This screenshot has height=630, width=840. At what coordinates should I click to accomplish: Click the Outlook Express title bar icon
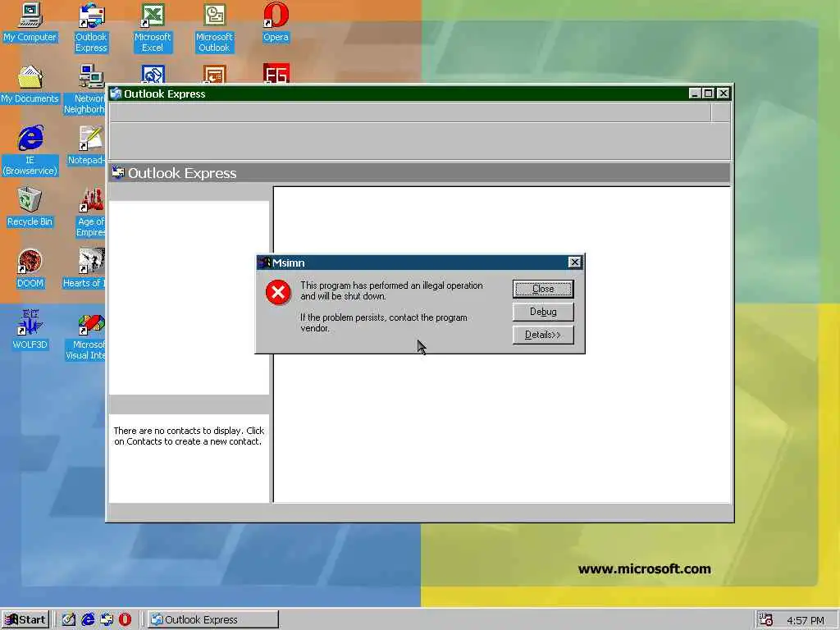click(x=116, y=94)
